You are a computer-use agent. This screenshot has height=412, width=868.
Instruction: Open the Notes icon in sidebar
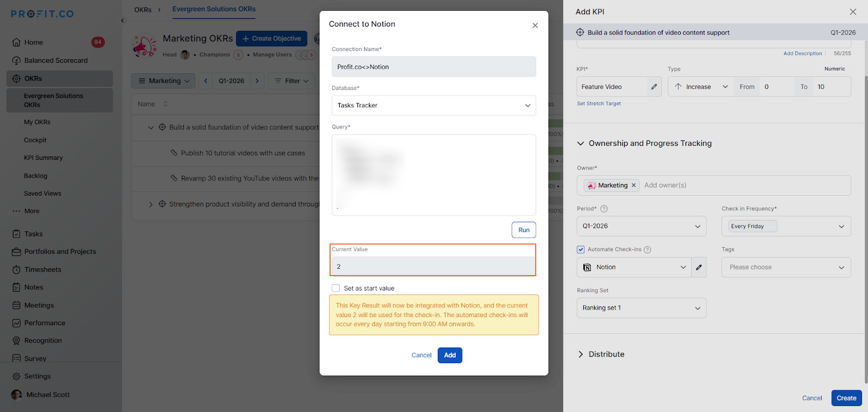click(x=16, y=287)
